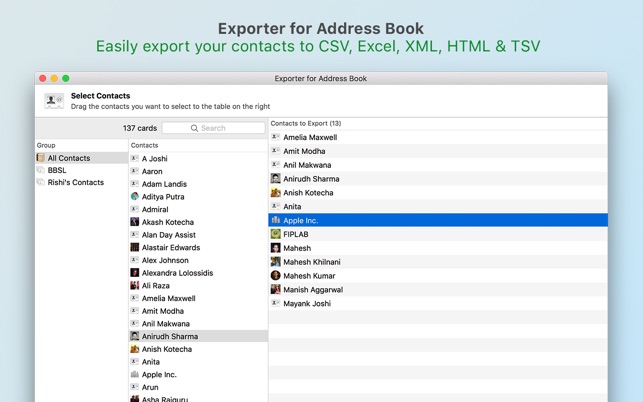Click the Contacts column header
This screenshot has width=643, height=402.
(198, 145)
